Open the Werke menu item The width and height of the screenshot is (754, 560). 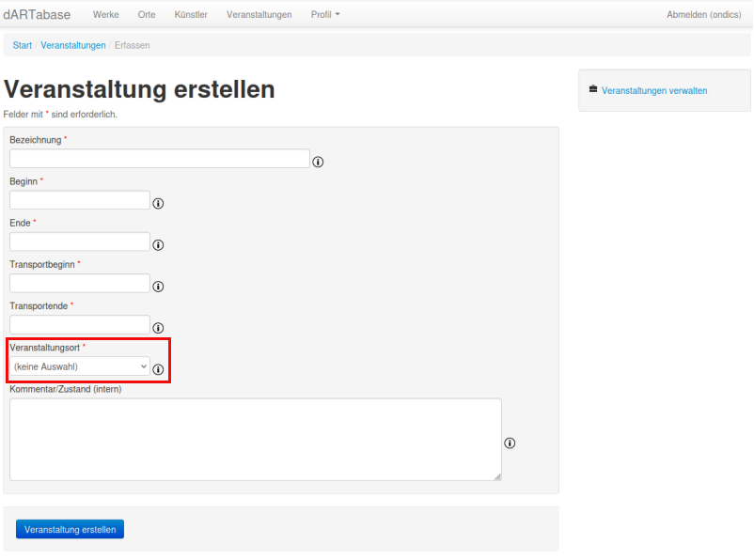click(x=105, y=15)
